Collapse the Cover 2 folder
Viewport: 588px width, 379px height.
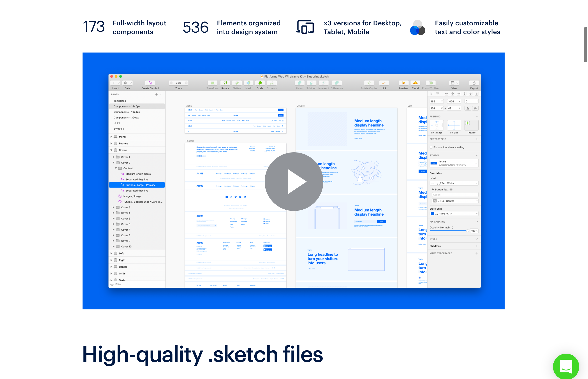(x=113, y=163)
